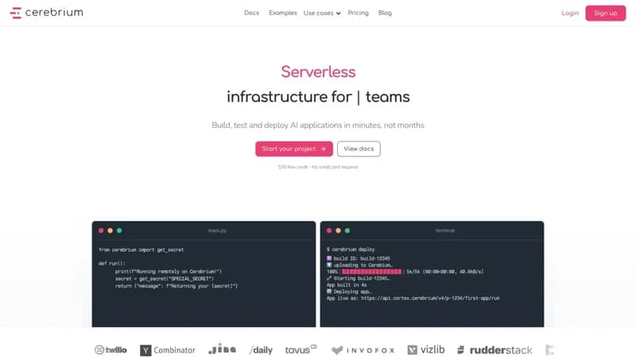The height and width of the screenshot is (364, 636).
Task: Click red dot in terminal window
Action: click(329, 230)
